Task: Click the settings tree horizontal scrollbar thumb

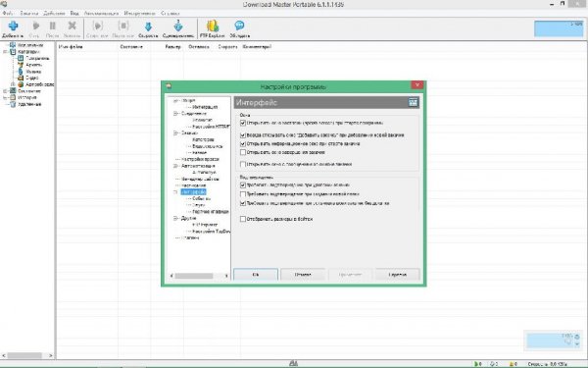Action: 194,276
